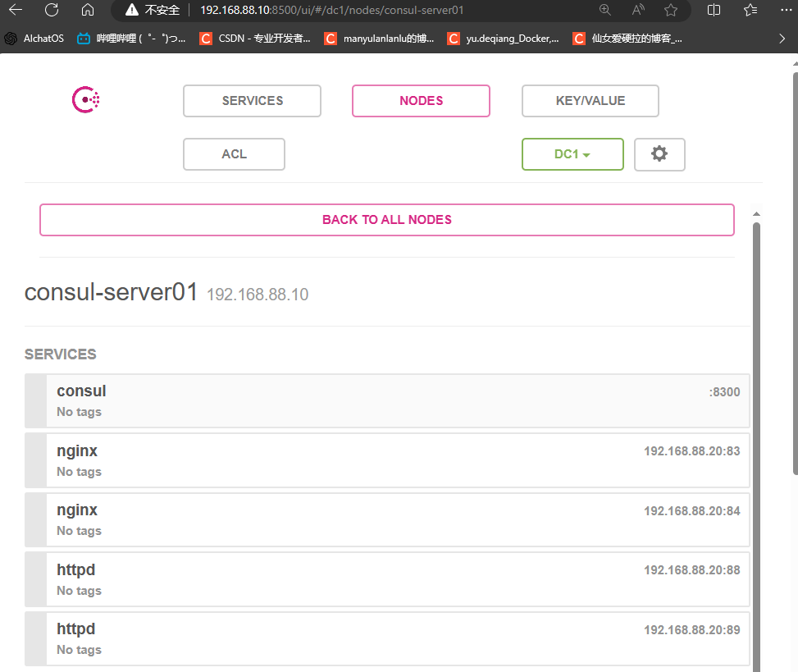This screenshot has height=672, width=798.
Task: Click the inner panel scrollbar thumb
Action: tap(756, 448)
